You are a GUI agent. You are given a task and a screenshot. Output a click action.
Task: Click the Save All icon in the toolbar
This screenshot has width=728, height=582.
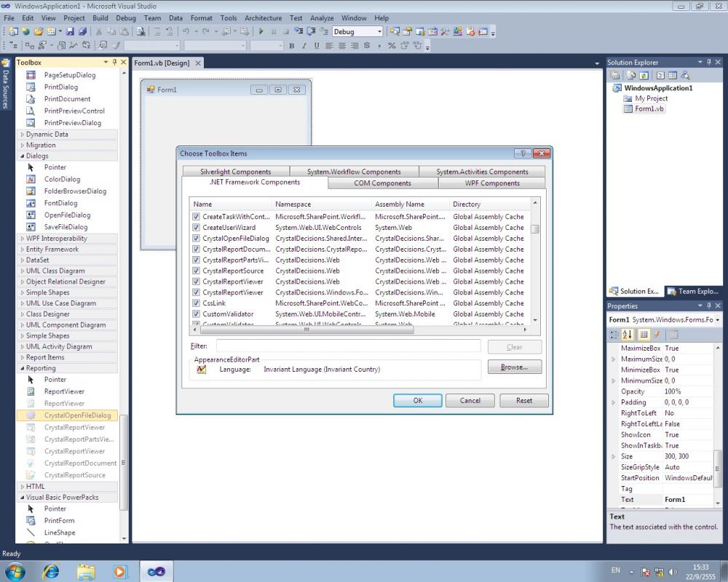click(x=83, y=31)
